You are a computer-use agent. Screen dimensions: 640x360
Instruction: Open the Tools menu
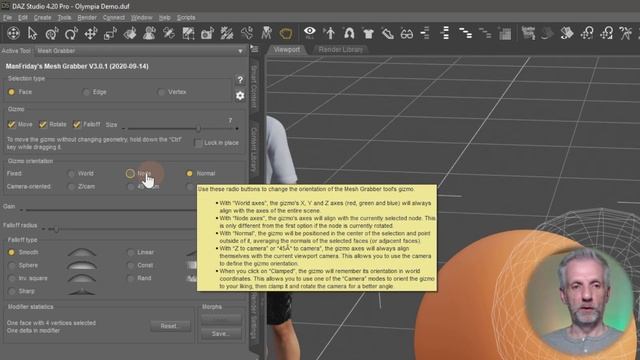click(x=64, y=18)
